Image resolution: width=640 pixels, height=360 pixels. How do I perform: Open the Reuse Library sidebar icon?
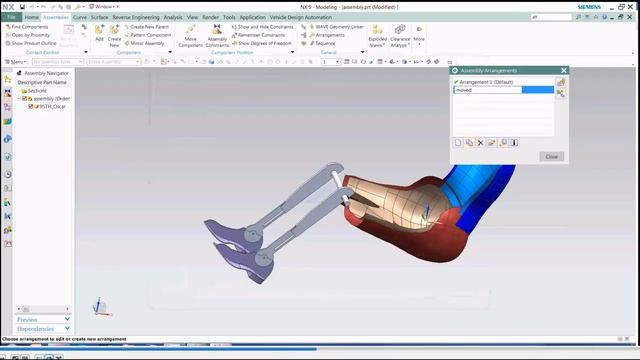click(7, 122)
